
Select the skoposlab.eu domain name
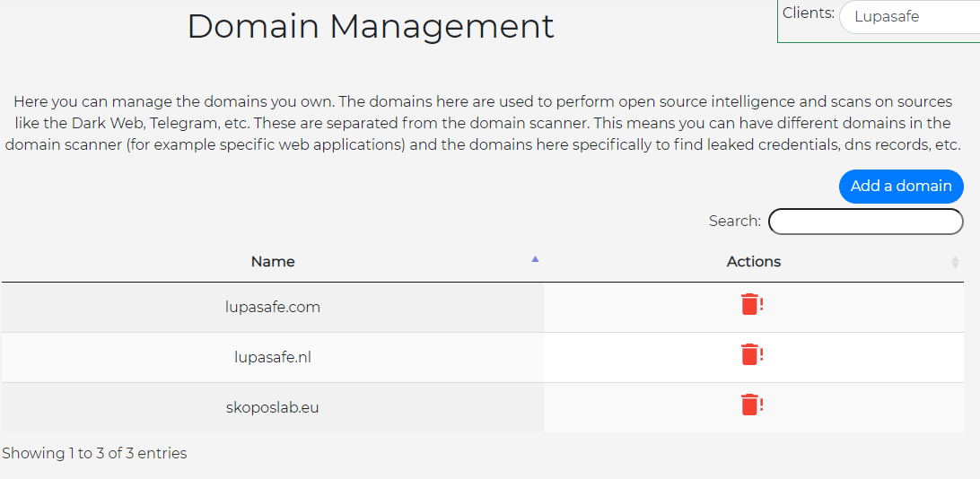273,407
